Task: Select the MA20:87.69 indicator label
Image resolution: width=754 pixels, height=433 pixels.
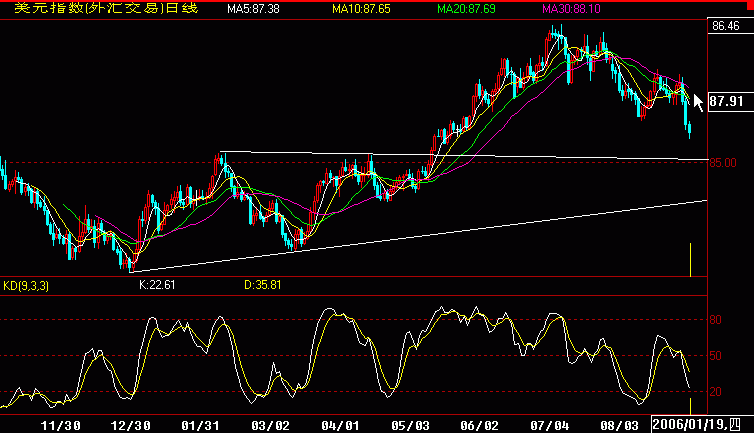Action: [x=466, y=9]
